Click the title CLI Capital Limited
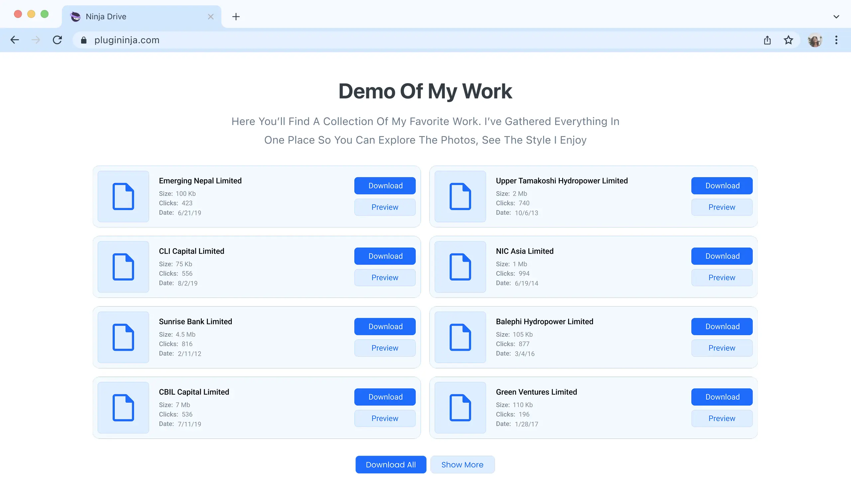Screen dimensions: 851x504 [191, 251]
